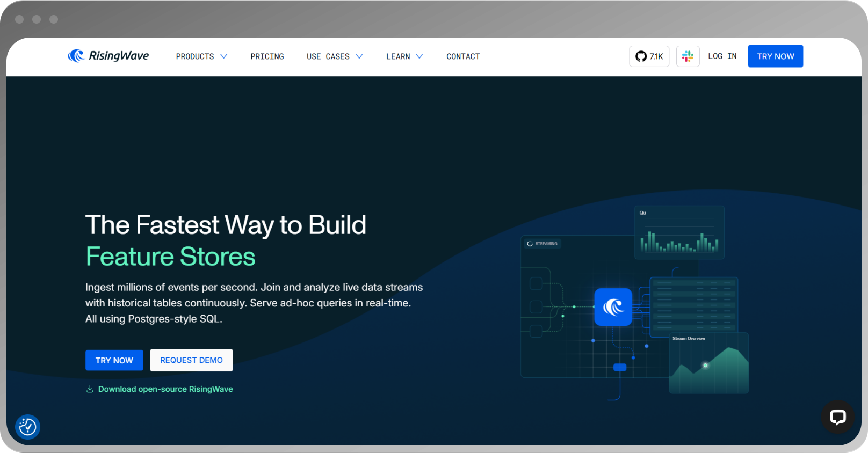The image size is (868, 453).
Task: Click the LOG IN link
Action: click(x=722, y=56)
